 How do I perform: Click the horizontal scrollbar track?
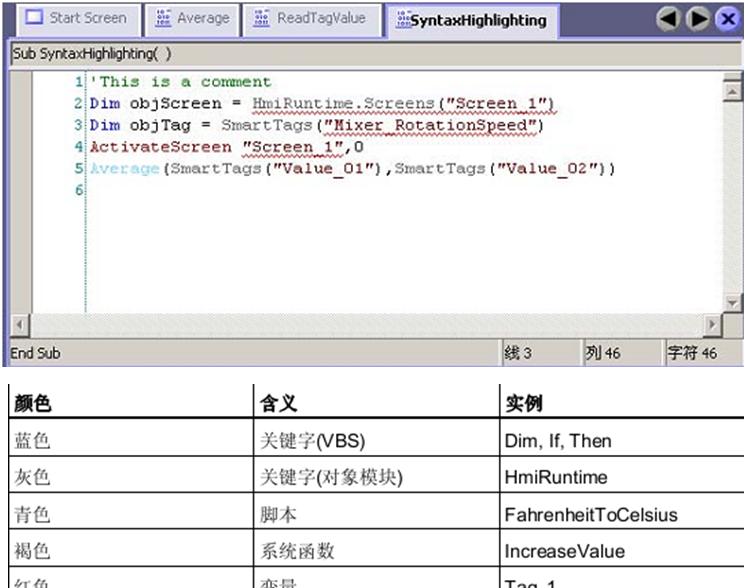pyautogui.click(x=366, y=325)
